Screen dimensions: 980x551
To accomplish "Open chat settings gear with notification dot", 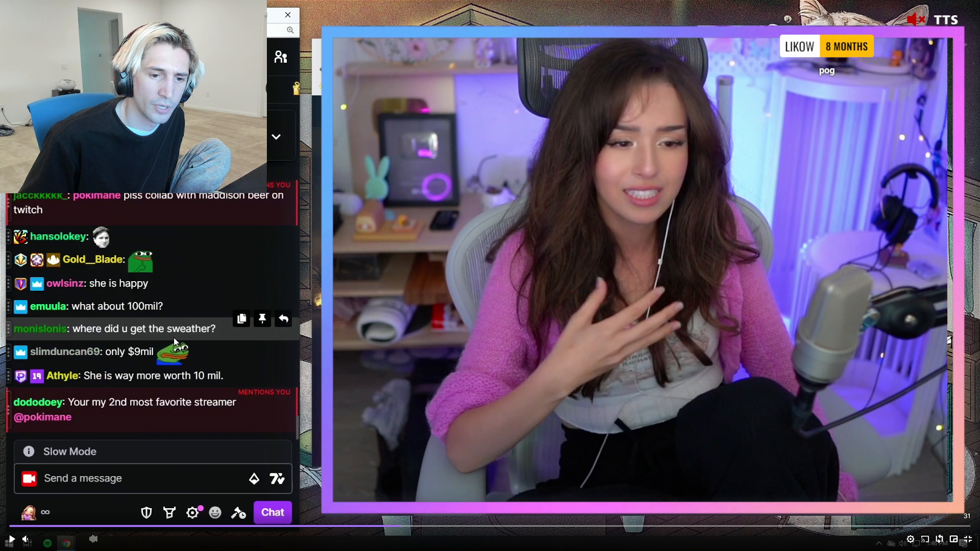I will point(192,513).
